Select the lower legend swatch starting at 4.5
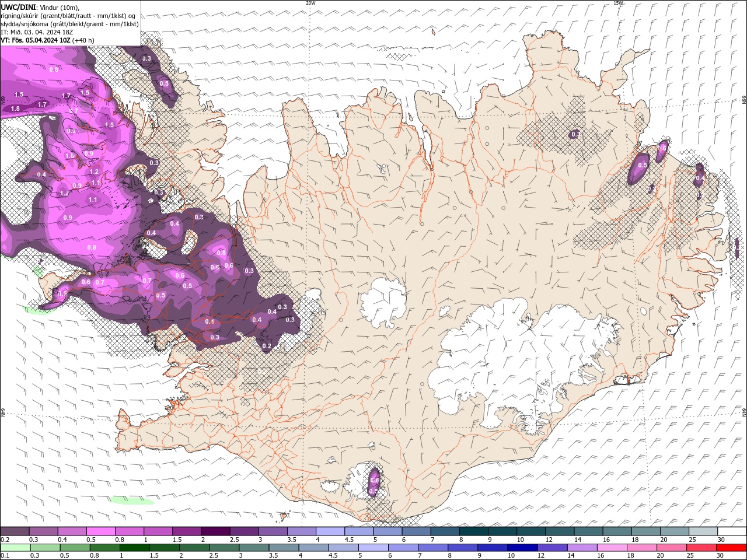Screen dimensions: 747x560 click(343, 547)
